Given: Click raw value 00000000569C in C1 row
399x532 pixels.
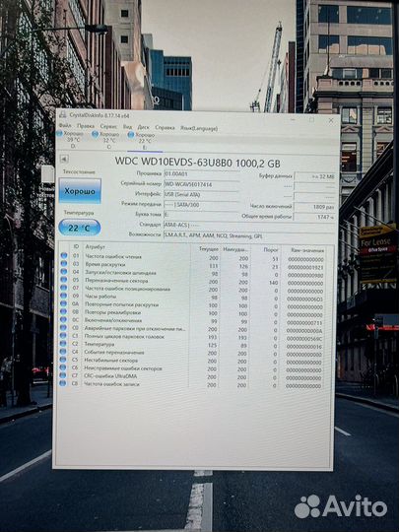Looking at the screenshot, I should [304, 339].
